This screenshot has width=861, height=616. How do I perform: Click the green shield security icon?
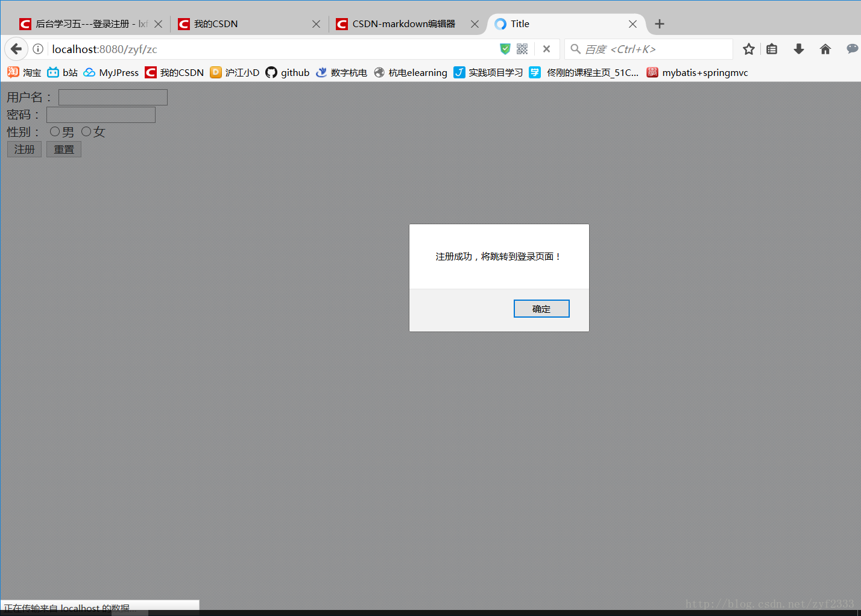tap(505, 49)
